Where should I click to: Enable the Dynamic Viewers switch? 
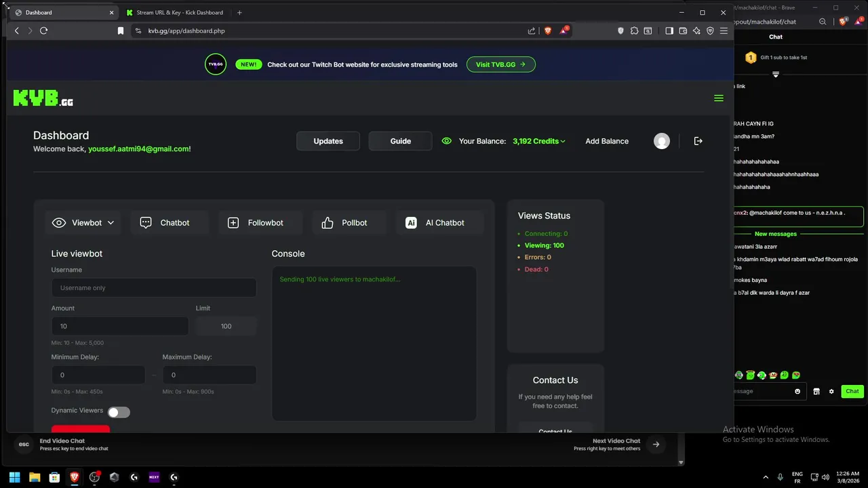click(x=119, y=412)
